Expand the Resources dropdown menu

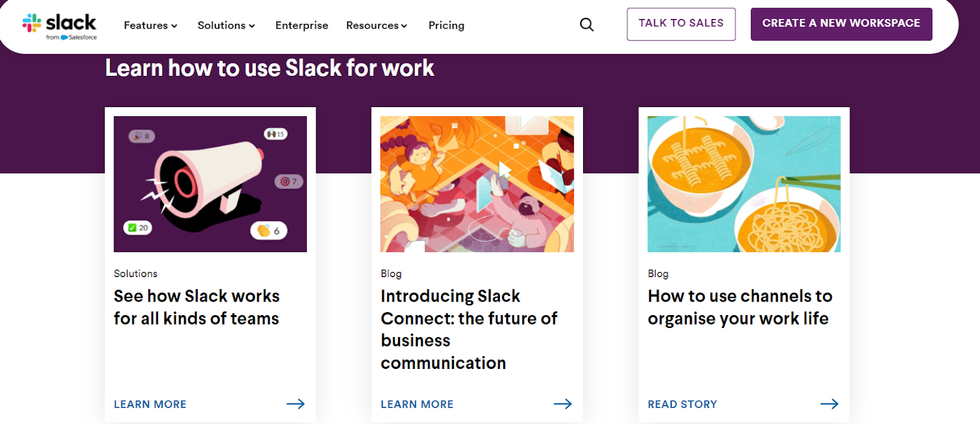pyautogui.click(x=377, y=26)
